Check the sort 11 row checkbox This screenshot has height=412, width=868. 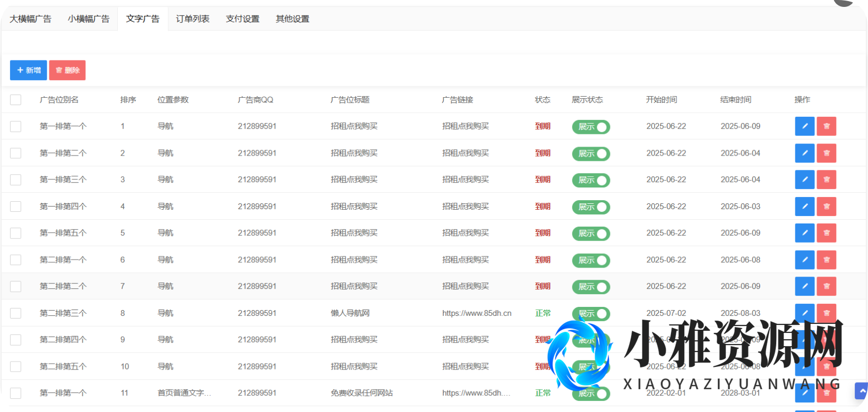[x=16, y=393]
